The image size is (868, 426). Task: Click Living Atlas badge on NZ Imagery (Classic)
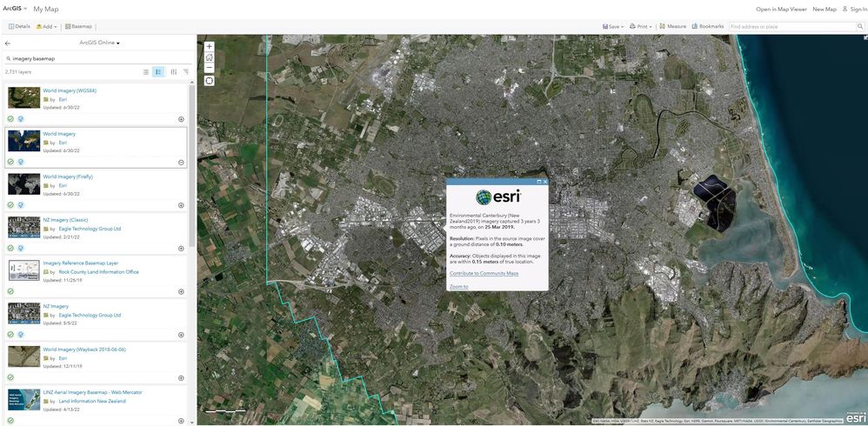coord(21,248)
